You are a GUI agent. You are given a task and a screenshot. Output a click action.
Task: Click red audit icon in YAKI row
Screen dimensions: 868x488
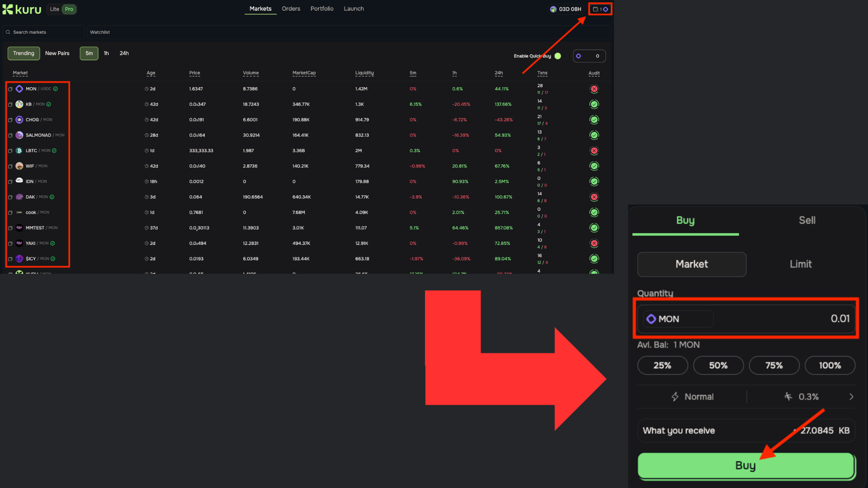point(594,243)
